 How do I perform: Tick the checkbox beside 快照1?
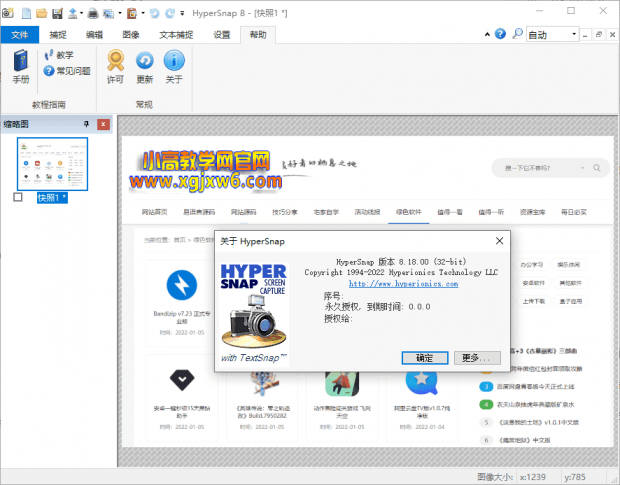point(18,197)
